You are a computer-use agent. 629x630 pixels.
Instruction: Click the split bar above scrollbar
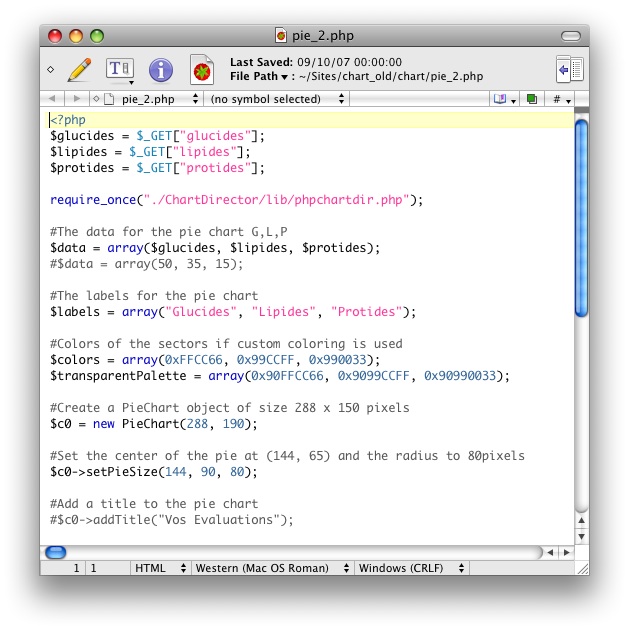(581, 110)
